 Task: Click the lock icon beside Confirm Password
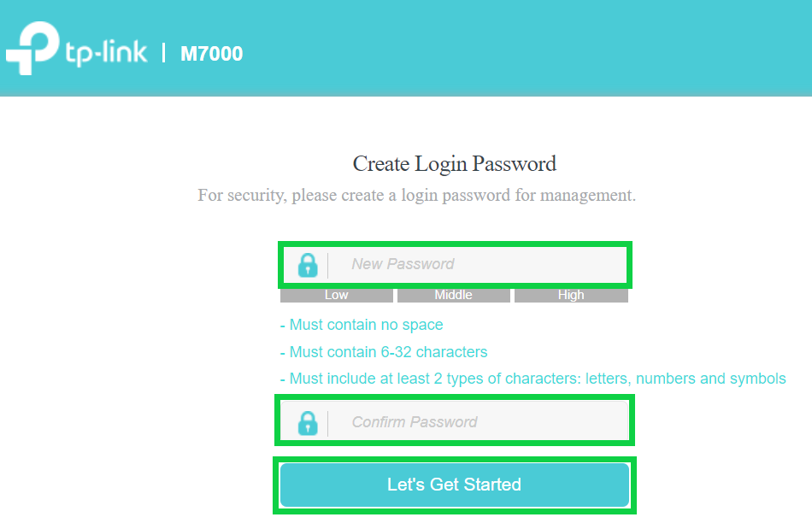[x=307, y=422]
